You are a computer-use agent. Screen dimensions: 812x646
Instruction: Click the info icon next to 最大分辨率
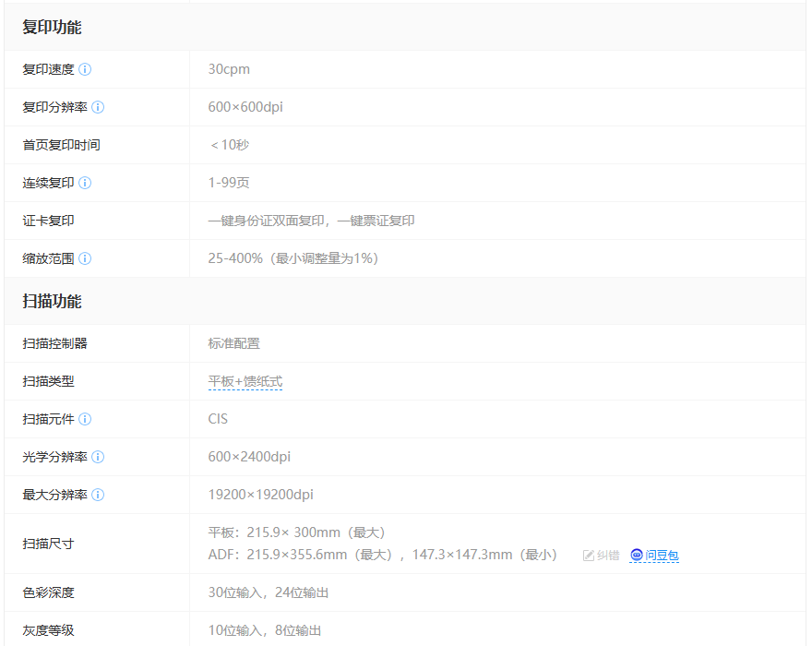point(98,495)
